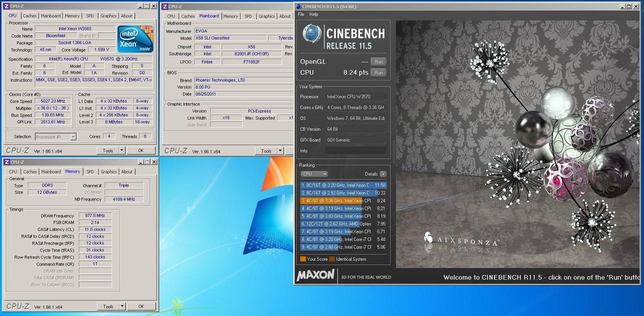Viewport: 644px width, 316px height.
Task: Switch to About tab in the CPU window
Action: (127, 16)
